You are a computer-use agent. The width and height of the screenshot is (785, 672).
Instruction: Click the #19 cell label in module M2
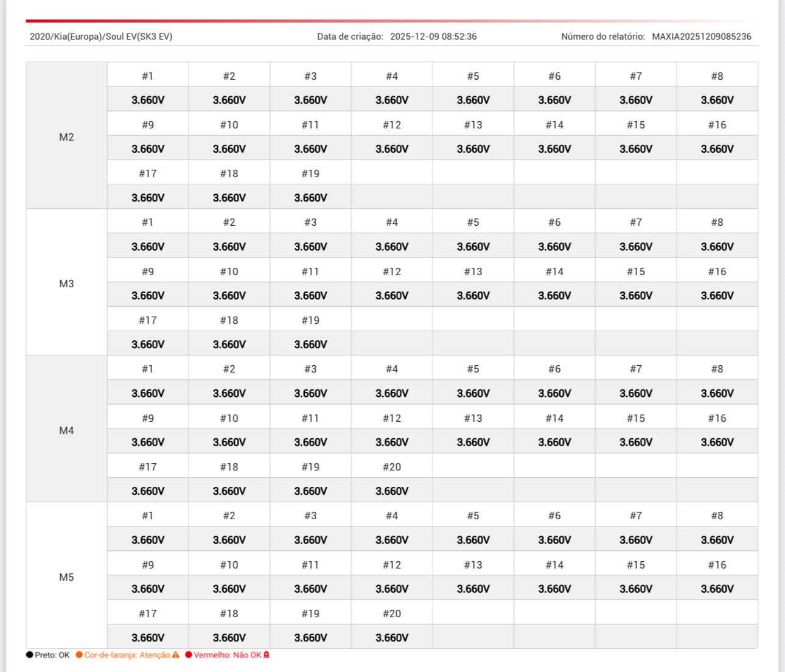click(310, 173)
